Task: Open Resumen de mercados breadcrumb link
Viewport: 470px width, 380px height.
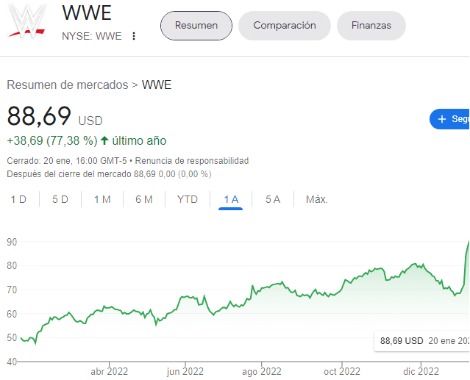Action: [67, 85]
